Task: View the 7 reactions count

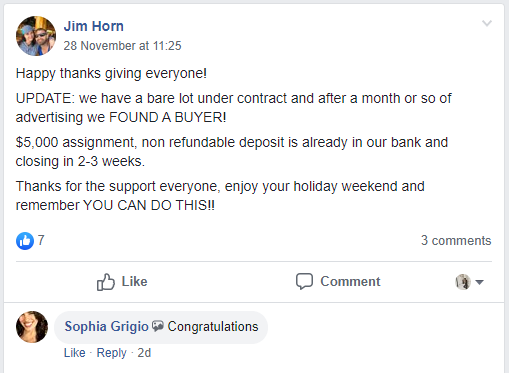Action: (41, 240)
